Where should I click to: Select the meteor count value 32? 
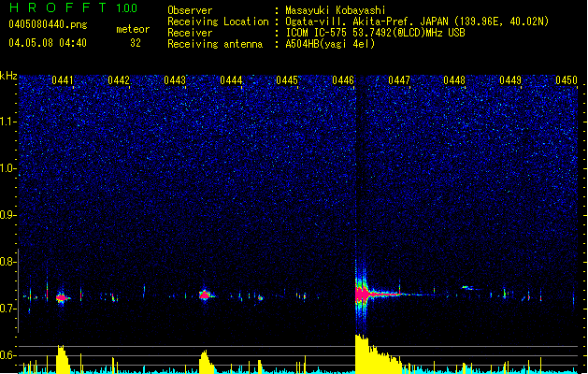136,43
